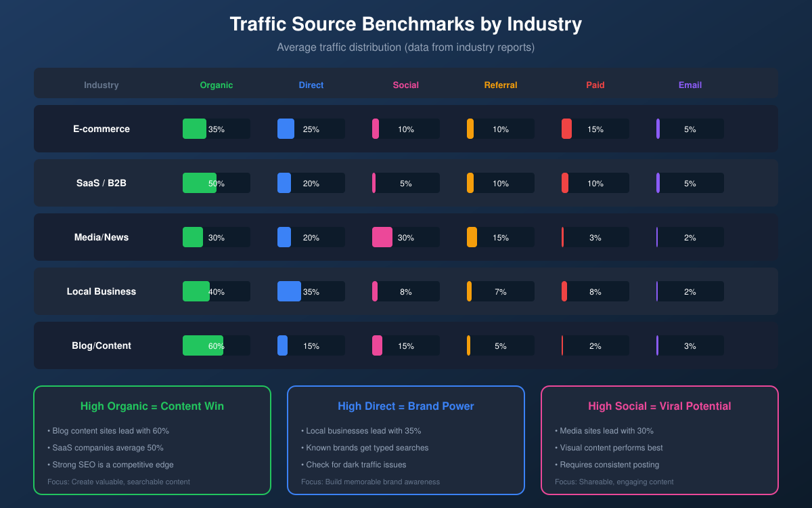Image resolution: width=812 pixels, height=508 pixels.
Task: Select the blue Direct bar for SaaS / B2B
Action: click(x=284, y=183)
